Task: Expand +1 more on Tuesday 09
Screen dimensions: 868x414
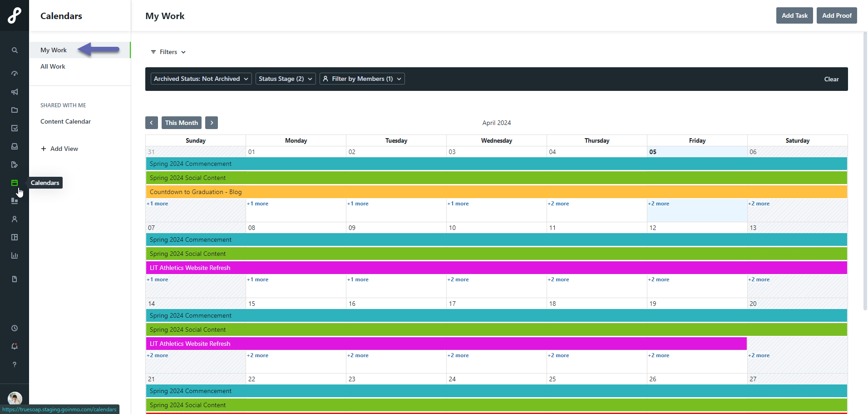Action: pos(358,279)
